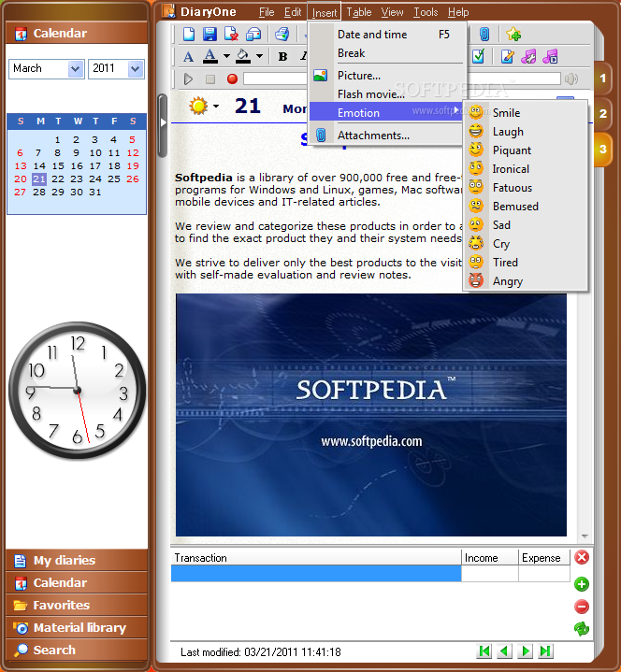
Task: Open the Table menu
Action: (x=358, y=12)
